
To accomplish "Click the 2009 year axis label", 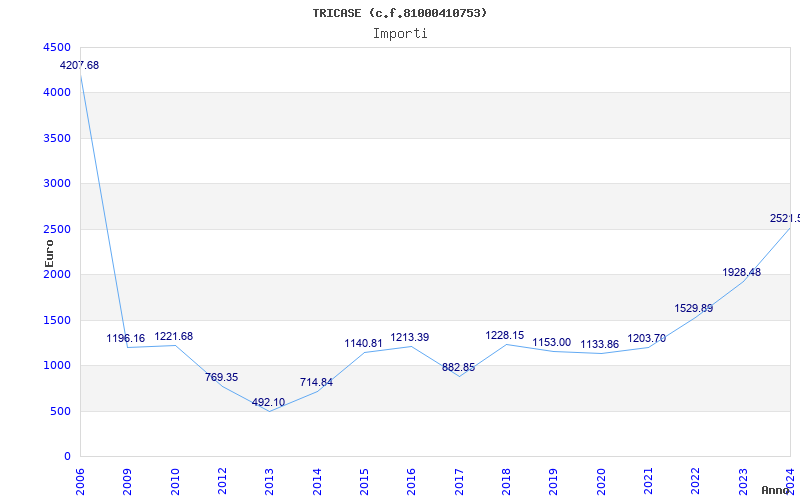I will [x=127, y=481].
